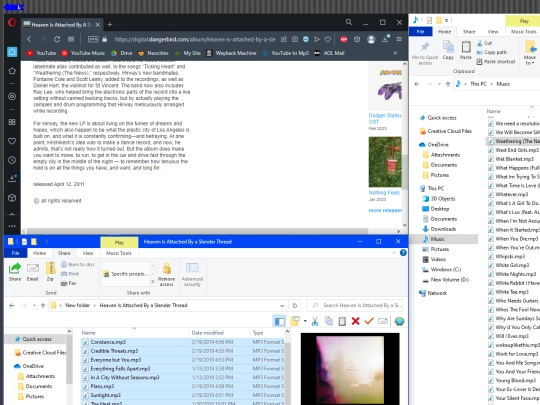Open Help icon in Slender Thread window
Image resolution: width=540 pixels, height=405 pixels.
coord(403,253)
